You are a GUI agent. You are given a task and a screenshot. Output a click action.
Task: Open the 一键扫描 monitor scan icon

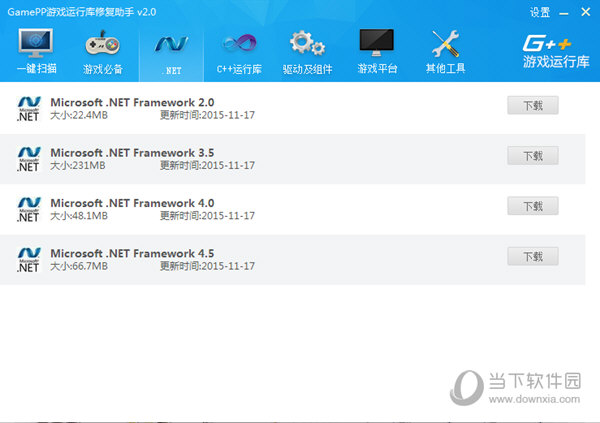point(36,43)
